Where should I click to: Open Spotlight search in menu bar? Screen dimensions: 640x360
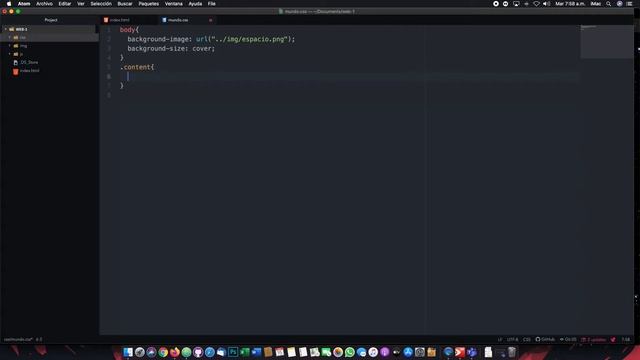click(609, 4)
